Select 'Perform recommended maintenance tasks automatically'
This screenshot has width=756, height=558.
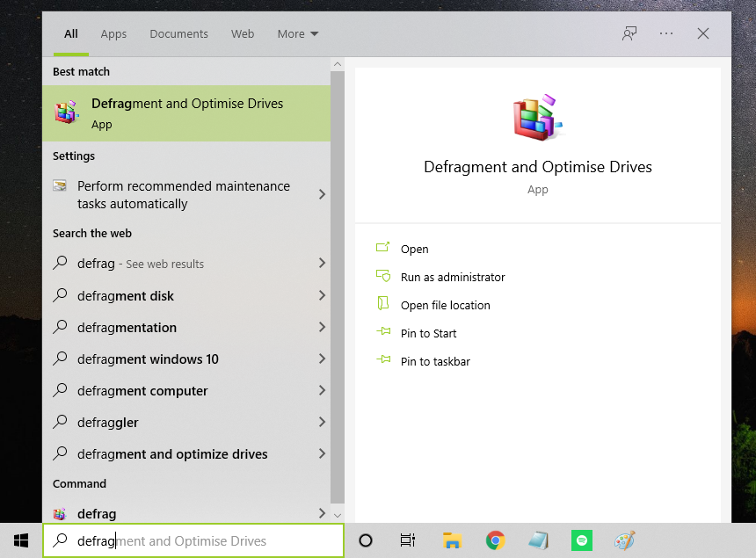point(186,195)
